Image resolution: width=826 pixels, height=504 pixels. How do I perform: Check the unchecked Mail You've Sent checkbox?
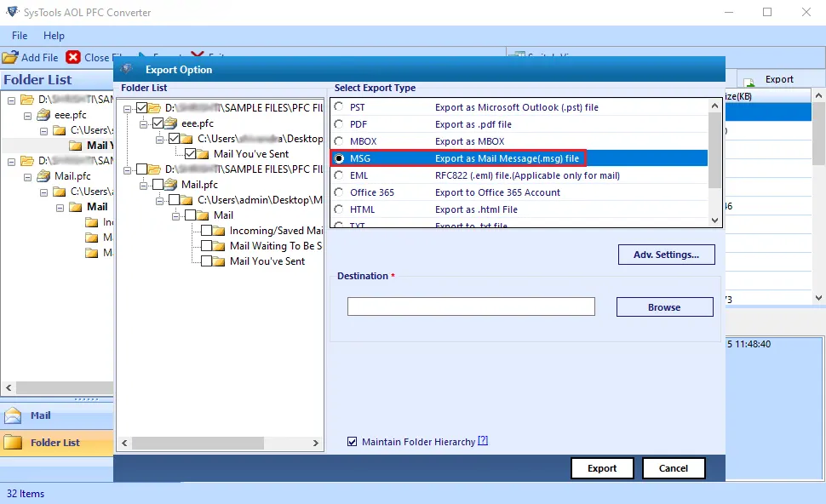coord(206,261)
